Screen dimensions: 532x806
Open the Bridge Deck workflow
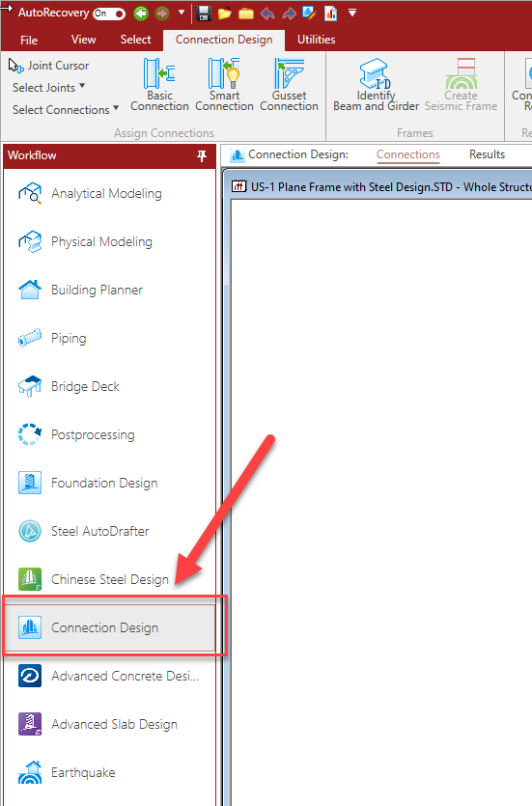click(109, 386)
